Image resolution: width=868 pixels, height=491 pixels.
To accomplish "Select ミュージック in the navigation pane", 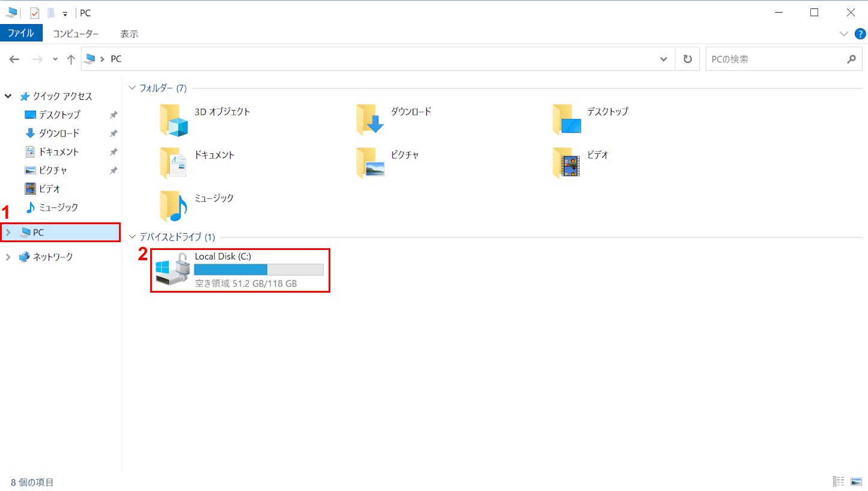I will click(x=59, y=207).
